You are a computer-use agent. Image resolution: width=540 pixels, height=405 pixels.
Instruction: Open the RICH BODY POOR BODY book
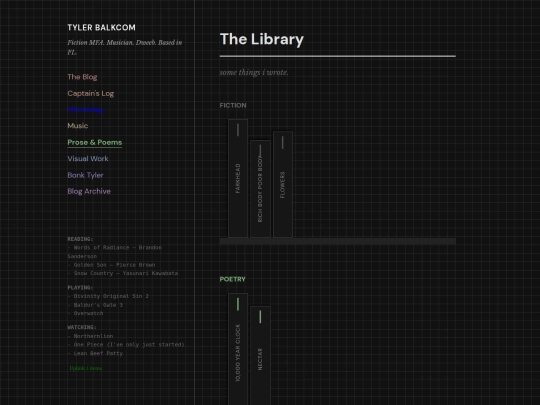pos(260,189)
